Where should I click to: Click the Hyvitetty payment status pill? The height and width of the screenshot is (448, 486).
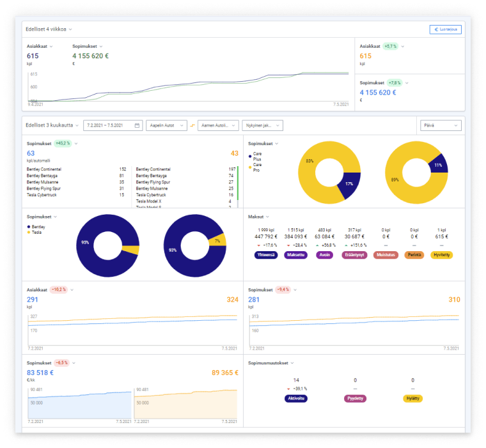(x=442, y=255)
